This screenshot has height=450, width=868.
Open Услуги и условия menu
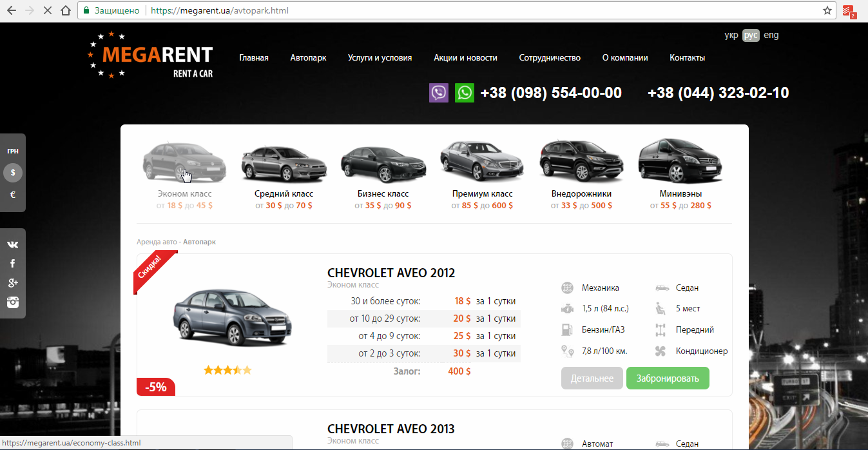tap(380, 57)
